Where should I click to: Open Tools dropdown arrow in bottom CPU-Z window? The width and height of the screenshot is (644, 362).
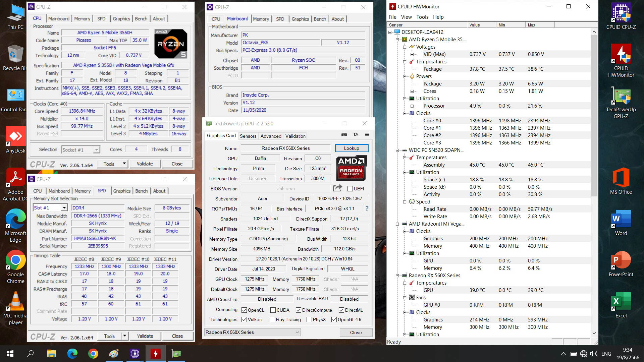pyautogui.click(x=125, y=336)
